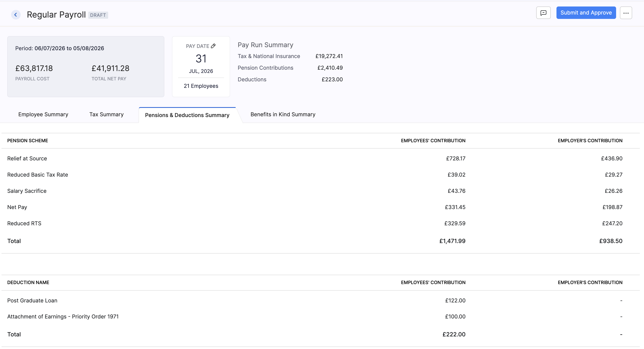The width and height of the screenshot is (644, 349).
Task: Open the Tax Summary tab
Action: 106,114
